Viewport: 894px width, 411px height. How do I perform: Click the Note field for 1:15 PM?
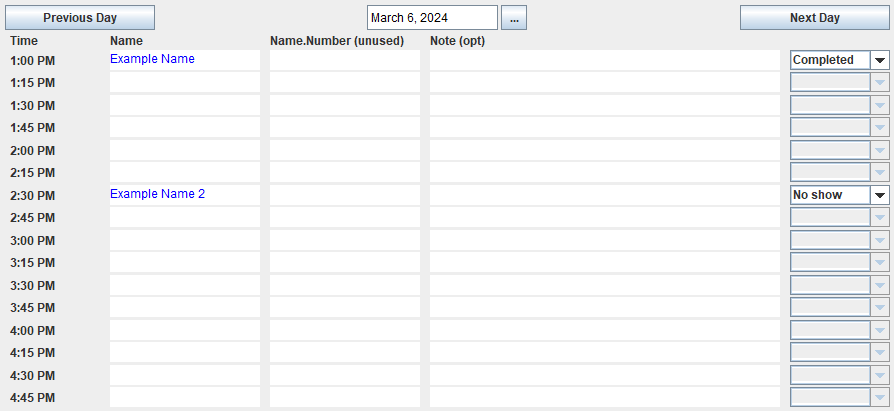click(605, 83)
